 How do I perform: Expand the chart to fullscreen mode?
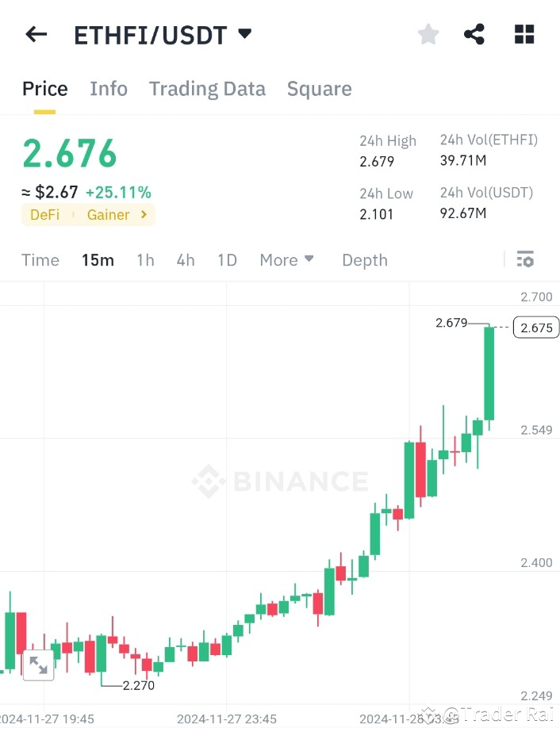pos(37,665)
